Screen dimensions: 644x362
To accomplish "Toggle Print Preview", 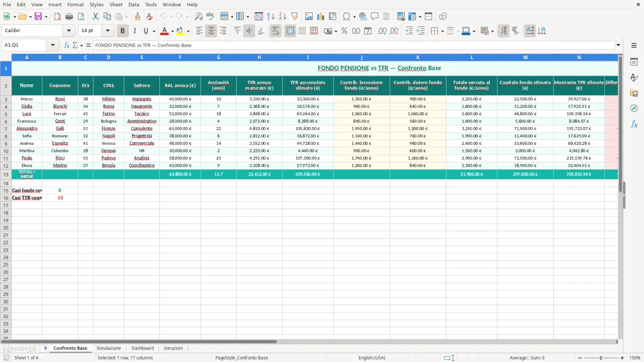I will (81, 17).
